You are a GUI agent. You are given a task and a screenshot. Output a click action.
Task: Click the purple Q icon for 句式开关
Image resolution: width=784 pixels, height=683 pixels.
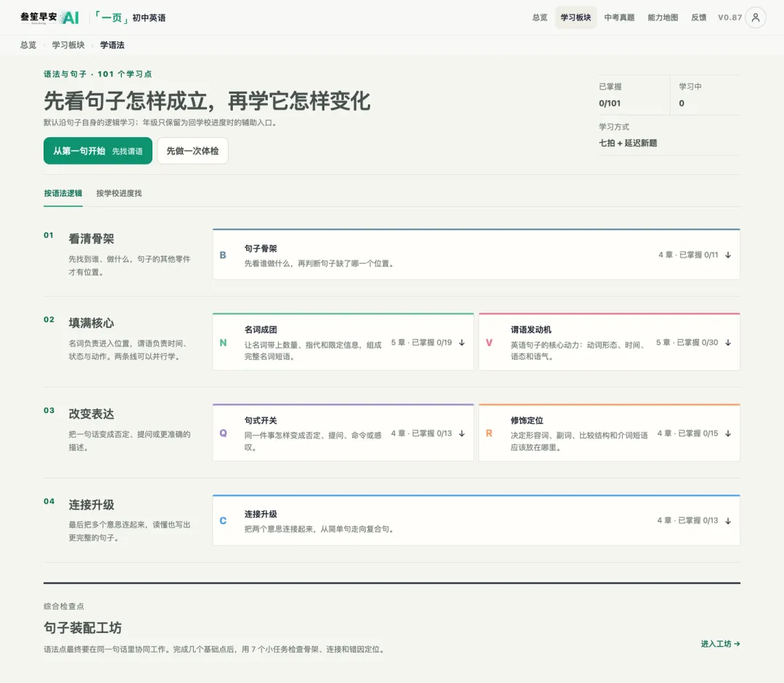[223, 433]
